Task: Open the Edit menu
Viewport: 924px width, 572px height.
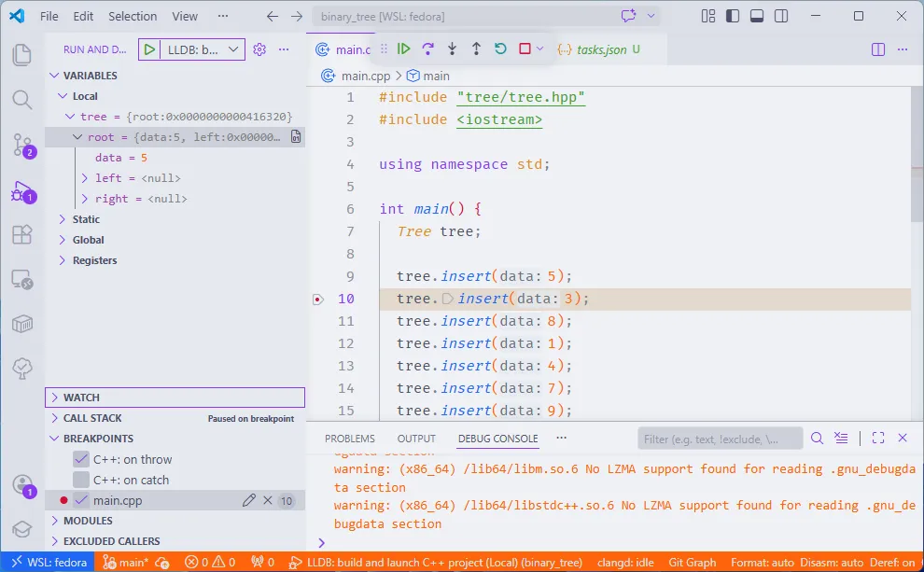Action: 83,16
